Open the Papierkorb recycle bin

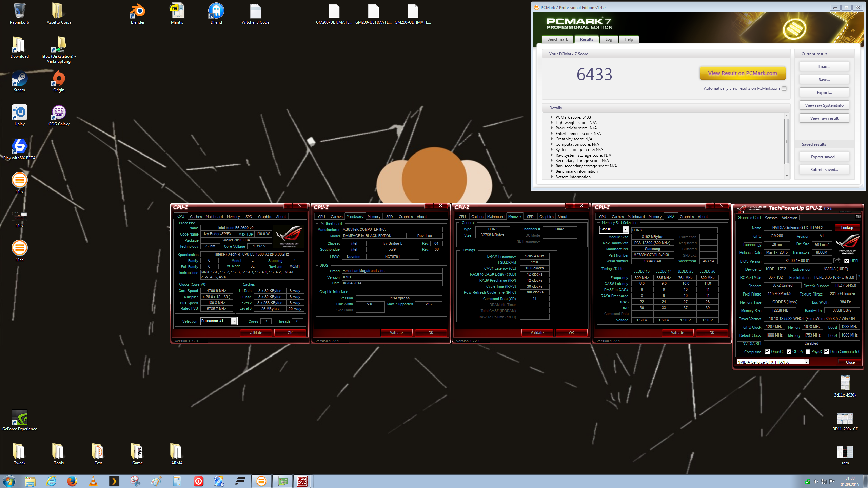click(x=19, y=14)
